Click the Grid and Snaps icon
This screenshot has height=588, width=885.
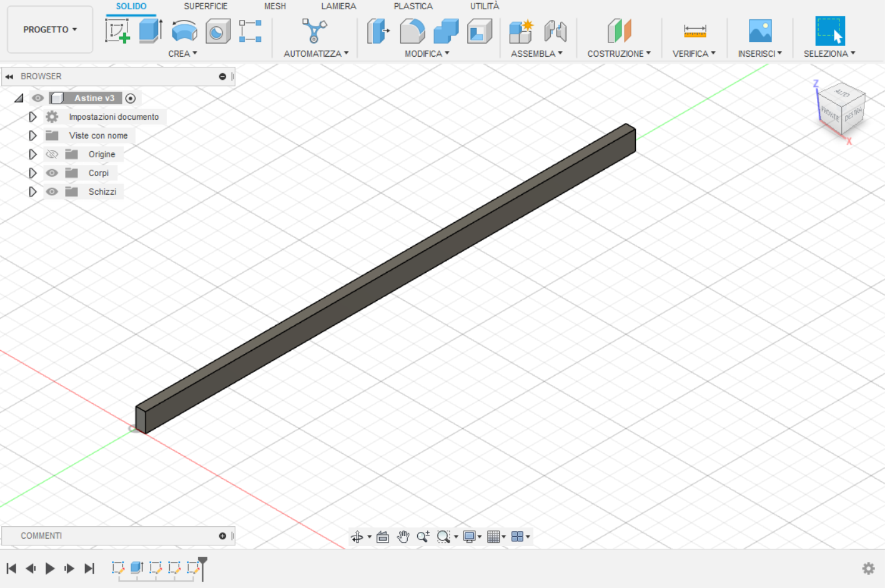[493, 537]
